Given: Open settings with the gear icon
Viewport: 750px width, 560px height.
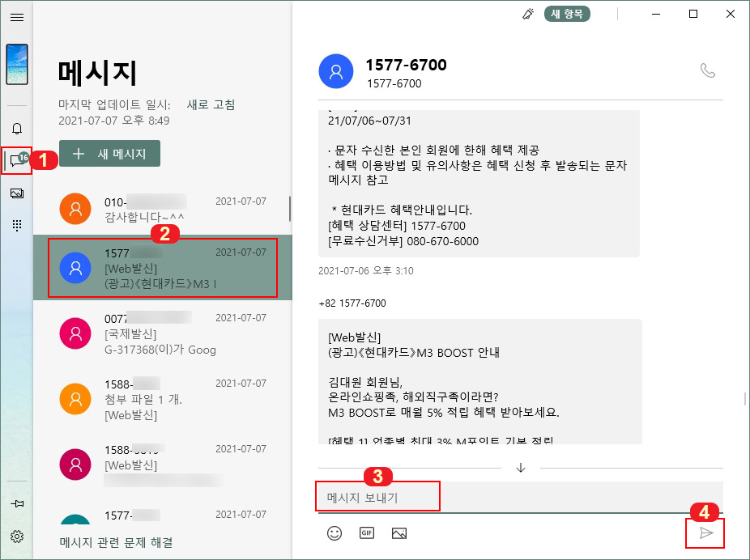Looking at the screenshot, I should (16, 536).
